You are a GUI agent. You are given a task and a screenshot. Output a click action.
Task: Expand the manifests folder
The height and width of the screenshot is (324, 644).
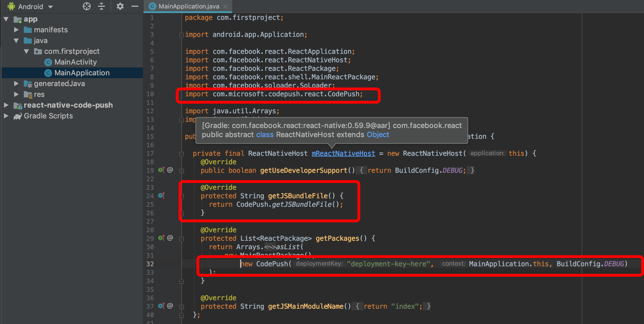tap(16, 30)
